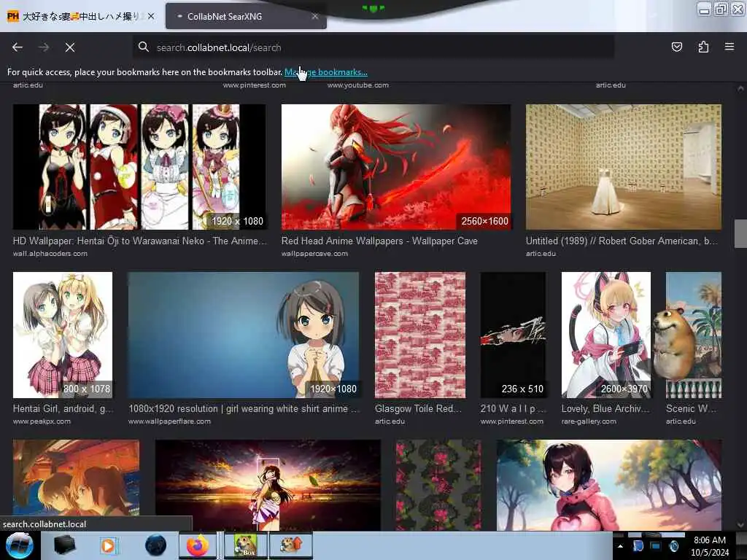Viewport: 747px width, 560px height.
Task: Open the hamster Box taskbar icon
Action: click(245, 545)
